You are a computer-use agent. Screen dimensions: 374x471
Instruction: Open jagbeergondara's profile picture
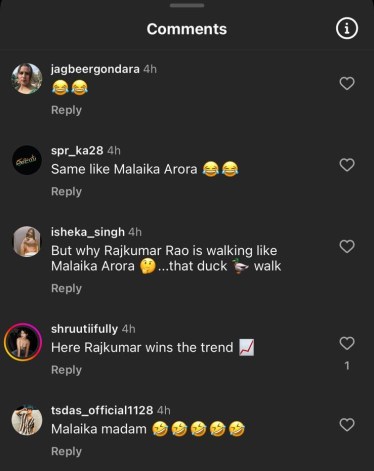27,79
